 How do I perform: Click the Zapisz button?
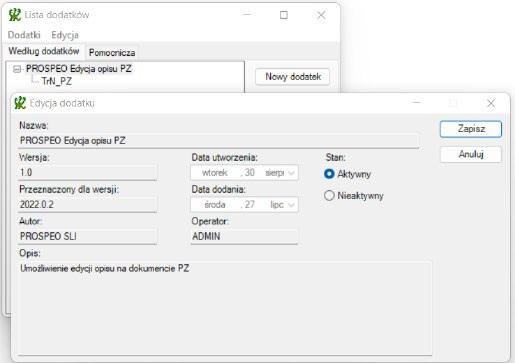[x=471, y=129]
